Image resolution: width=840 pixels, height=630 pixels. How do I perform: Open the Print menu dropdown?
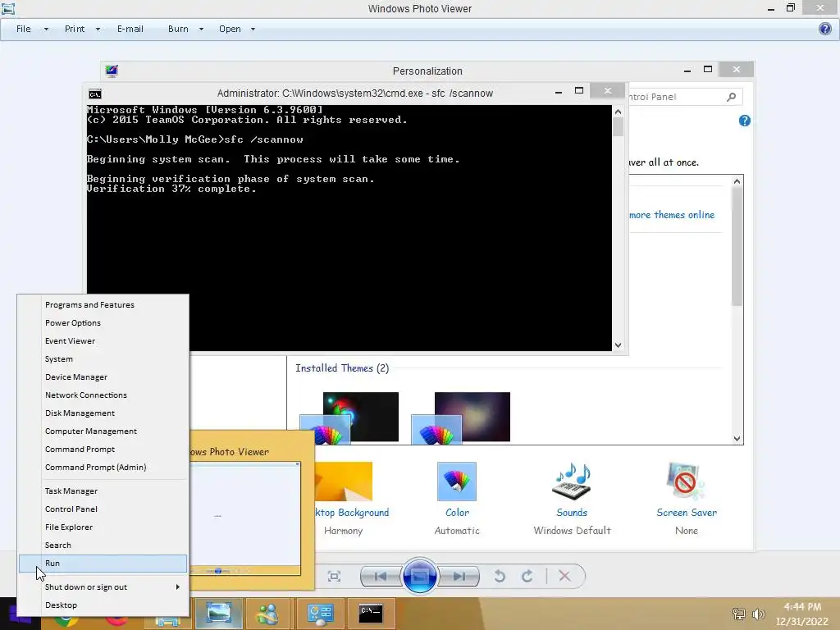[x=83, y=29]
